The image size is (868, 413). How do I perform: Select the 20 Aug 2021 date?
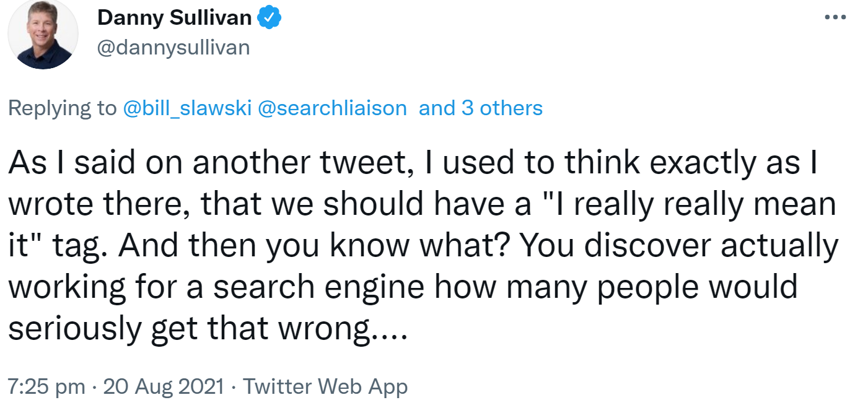[x=163, y=387]
